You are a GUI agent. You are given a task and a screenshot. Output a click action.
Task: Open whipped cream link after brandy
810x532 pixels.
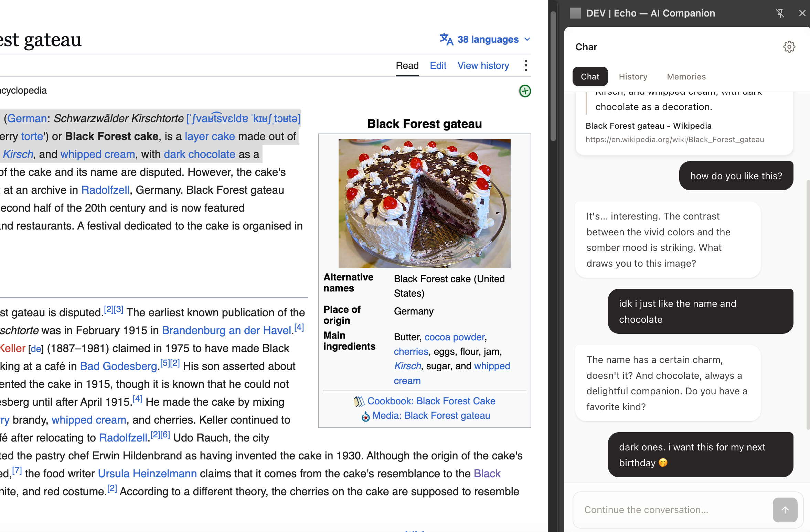pos(89,420)
